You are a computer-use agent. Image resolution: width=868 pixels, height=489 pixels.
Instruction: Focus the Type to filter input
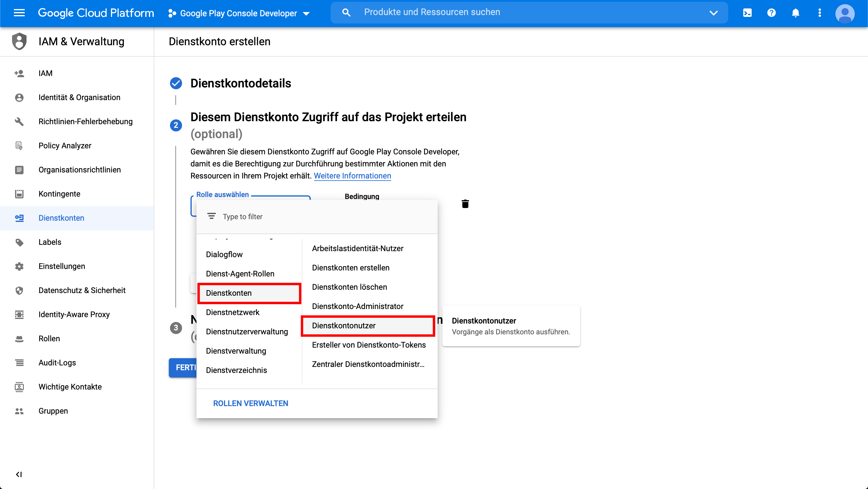pyautogui.click(x=317, y=217)
